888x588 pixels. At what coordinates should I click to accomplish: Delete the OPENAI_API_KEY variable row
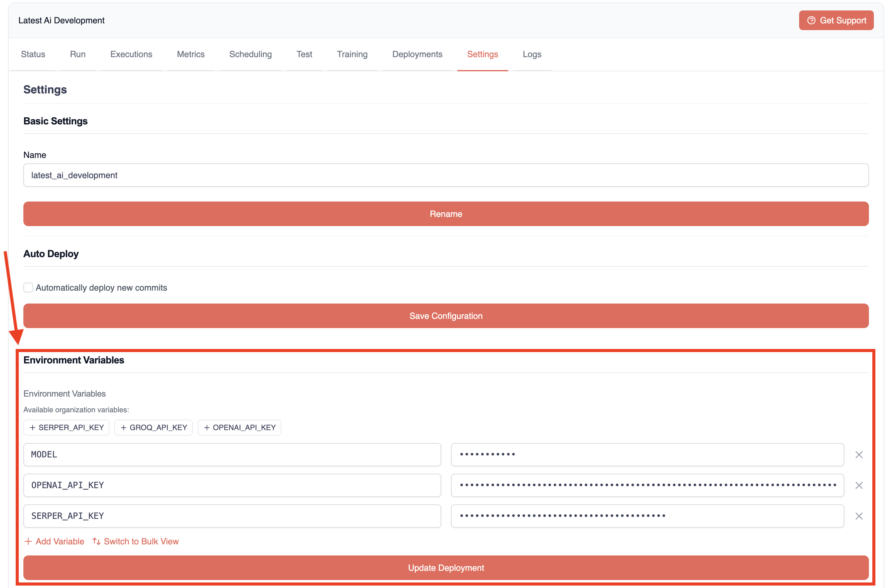click(x=858, y=485)
